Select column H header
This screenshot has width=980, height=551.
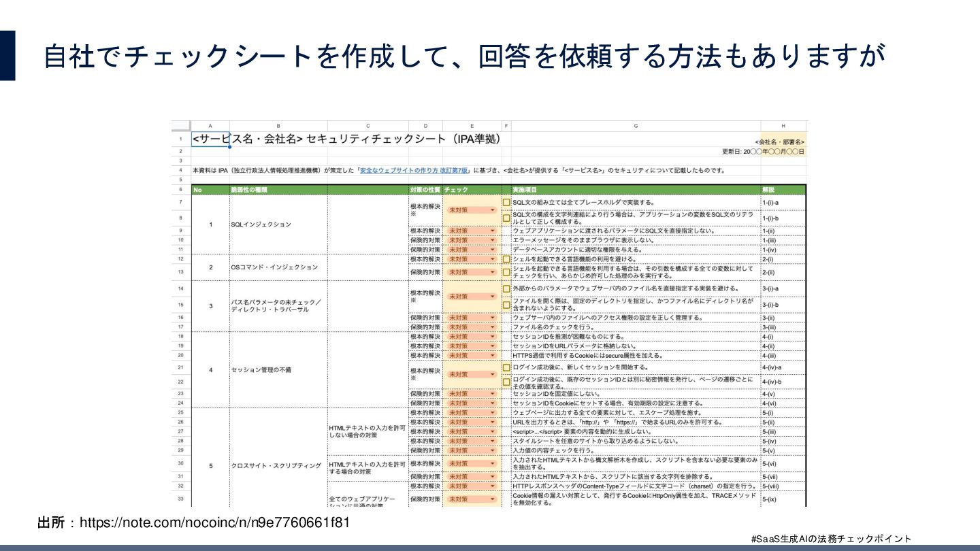click(783, 126)
